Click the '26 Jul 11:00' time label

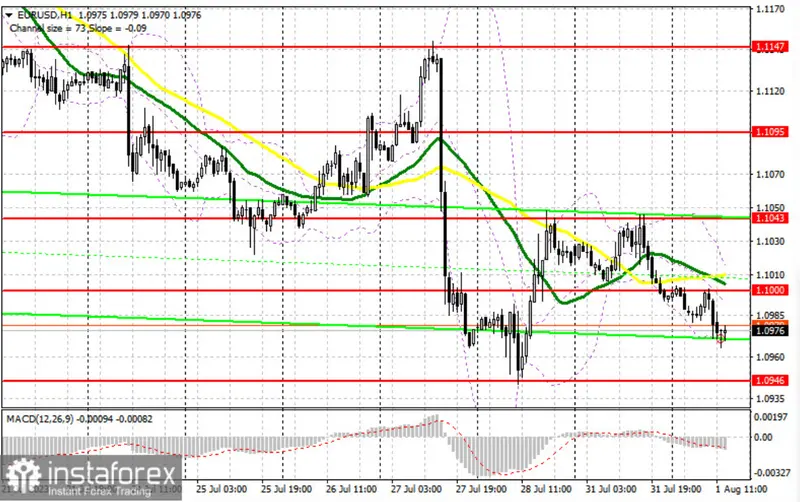[x=351, y=489]
